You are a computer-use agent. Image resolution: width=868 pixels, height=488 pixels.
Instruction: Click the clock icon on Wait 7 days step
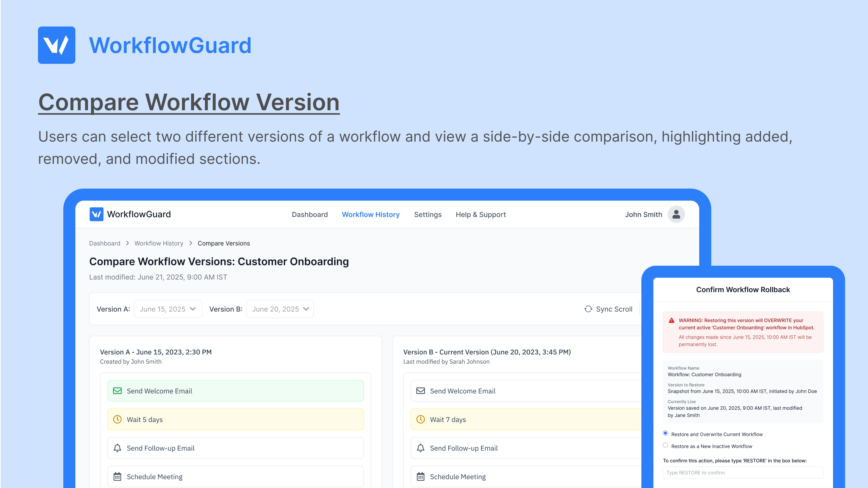point(420,420)
